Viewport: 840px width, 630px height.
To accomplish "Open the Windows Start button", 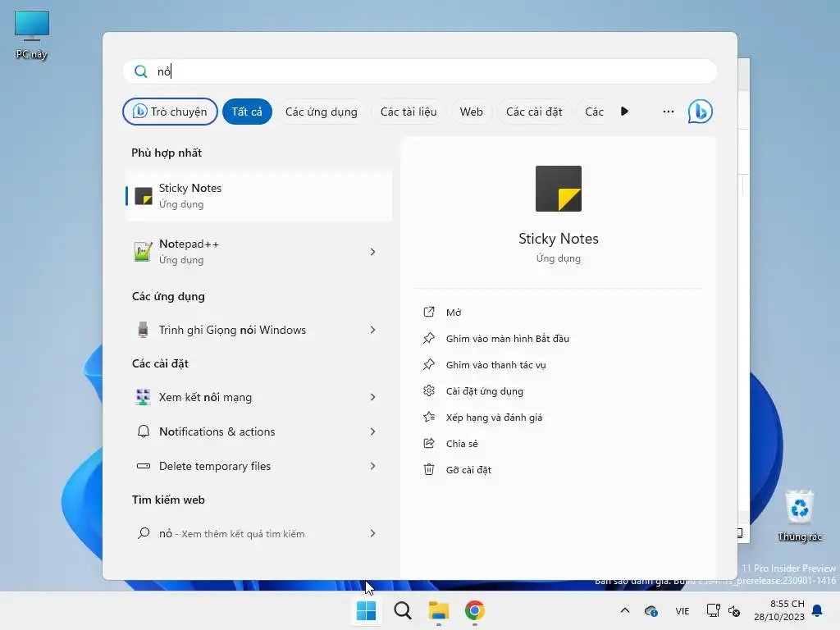I will pyautogui.click(x=367, y=610).
